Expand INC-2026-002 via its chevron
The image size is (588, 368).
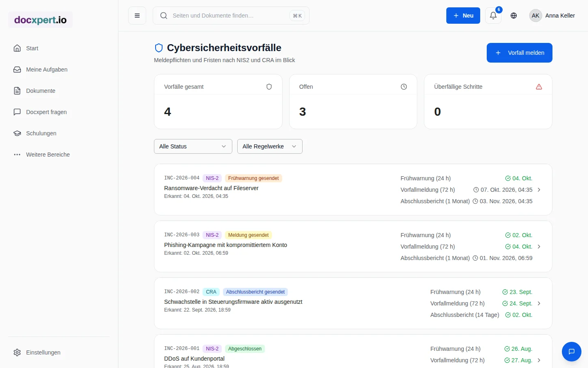click(x=539, y=303)
